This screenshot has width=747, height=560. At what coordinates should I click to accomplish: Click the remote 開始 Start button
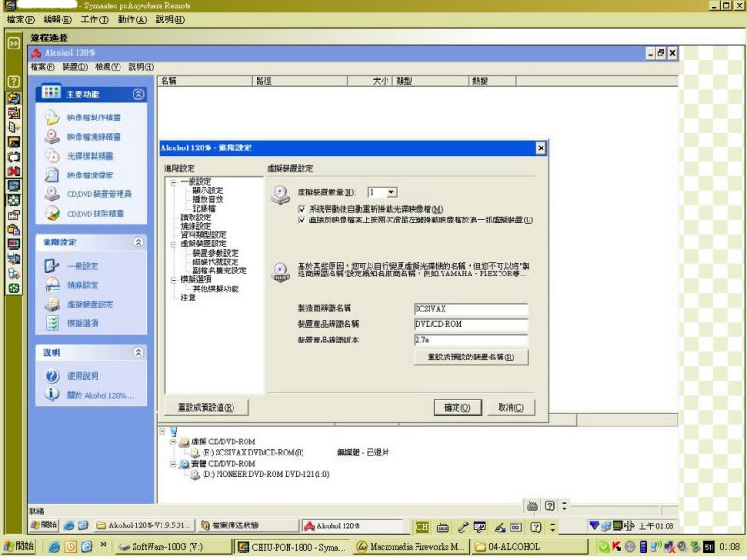pos(44,525)
